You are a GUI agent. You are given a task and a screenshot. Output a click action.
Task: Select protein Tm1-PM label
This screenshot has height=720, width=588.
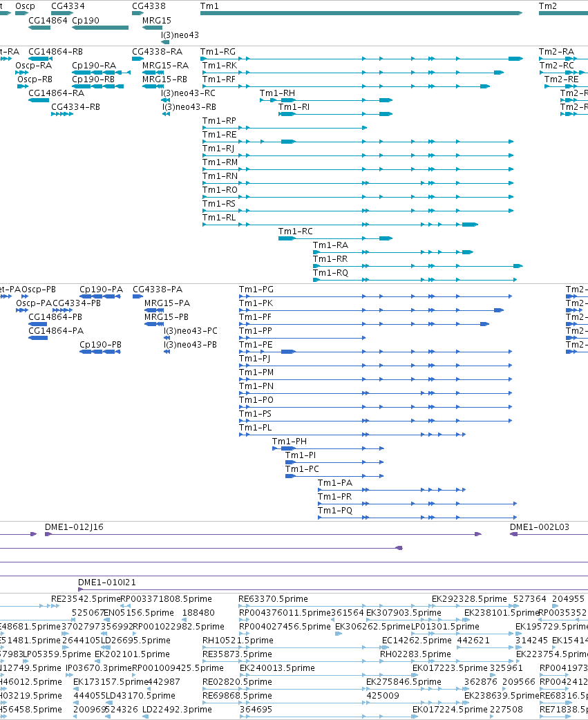[256, 372]
